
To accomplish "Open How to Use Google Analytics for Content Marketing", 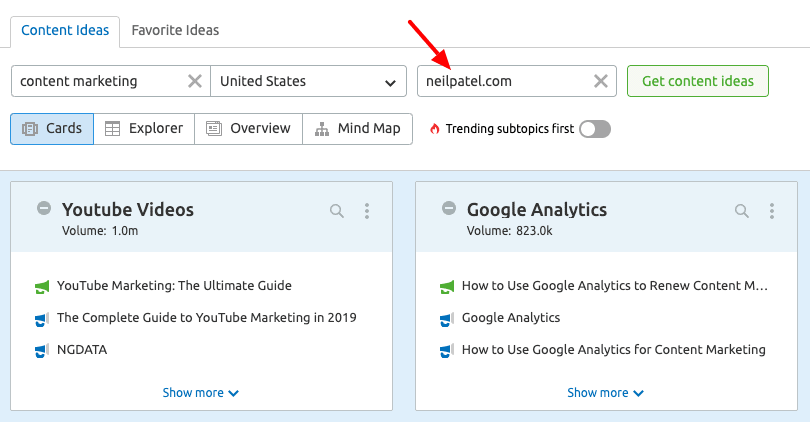I will click(x=614, y=350).
